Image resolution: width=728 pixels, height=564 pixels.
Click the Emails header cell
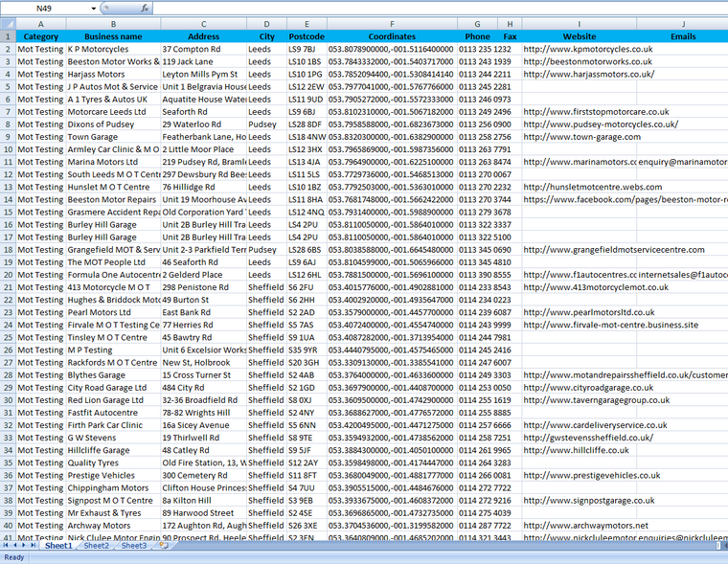(x=682, y=36)
